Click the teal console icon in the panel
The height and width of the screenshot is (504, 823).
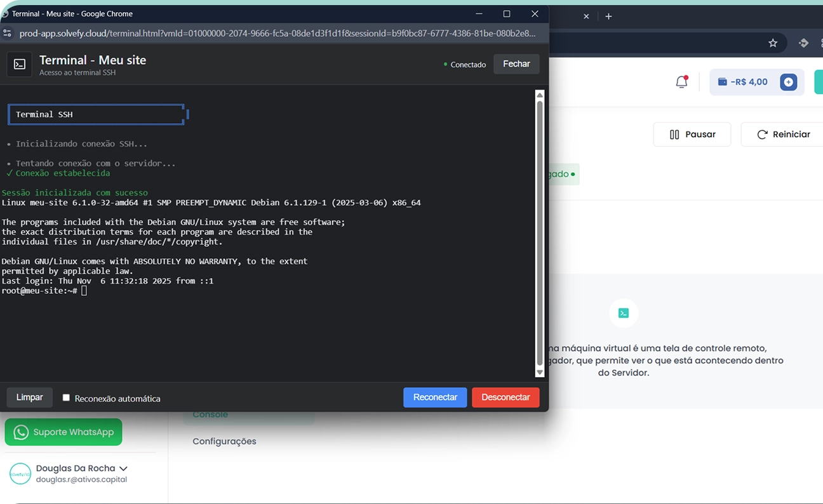[x=624, y=313]
